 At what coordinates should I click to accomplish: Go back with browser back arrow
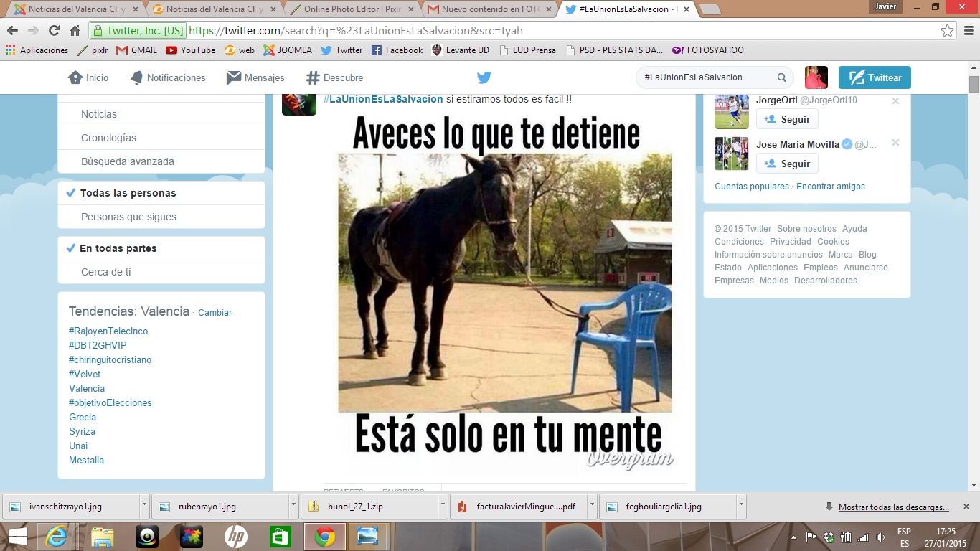tap(12, 31)
